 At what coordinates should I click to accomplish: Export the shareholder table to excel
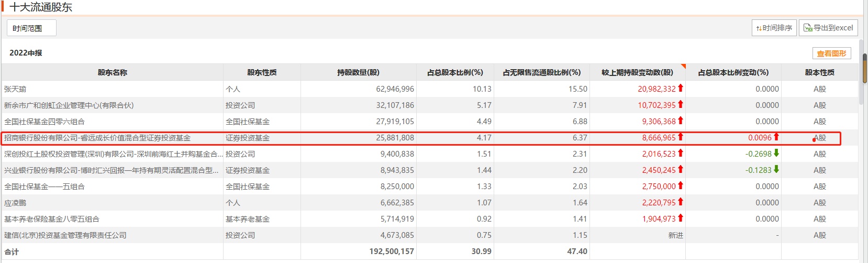pyautogui.click(x=828, y=28)
